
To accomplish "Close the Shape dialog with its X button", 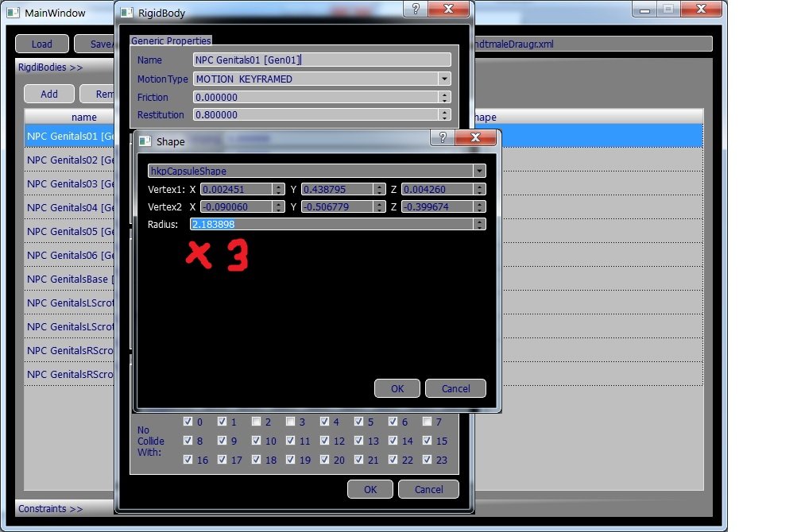I will tap(475, 137).
